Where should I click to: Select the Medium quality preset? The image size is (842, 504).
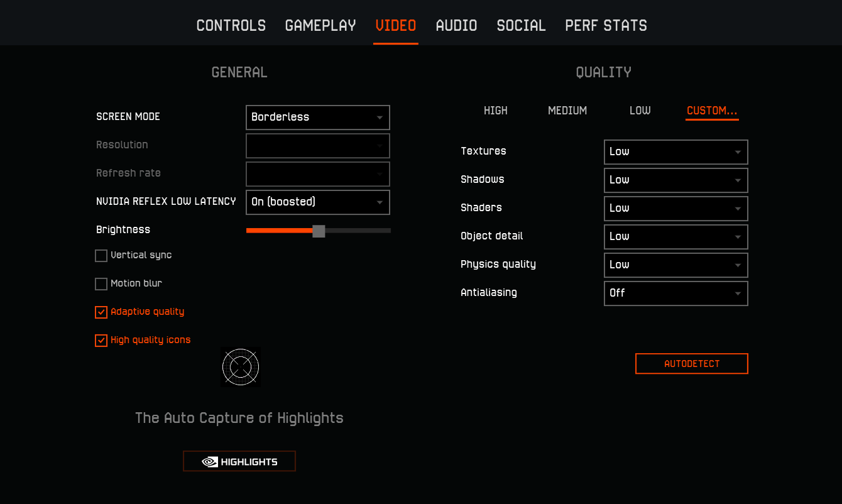567,111
